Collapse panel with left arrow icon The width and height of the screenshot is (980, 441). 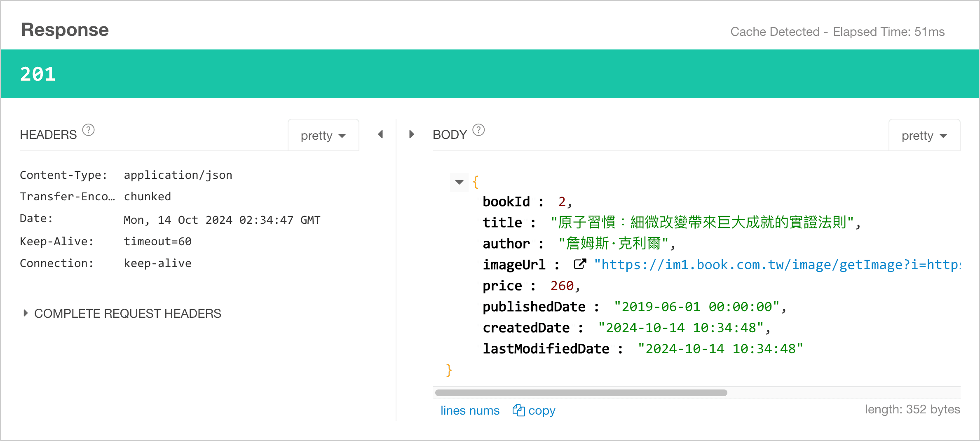coord(380,134)
